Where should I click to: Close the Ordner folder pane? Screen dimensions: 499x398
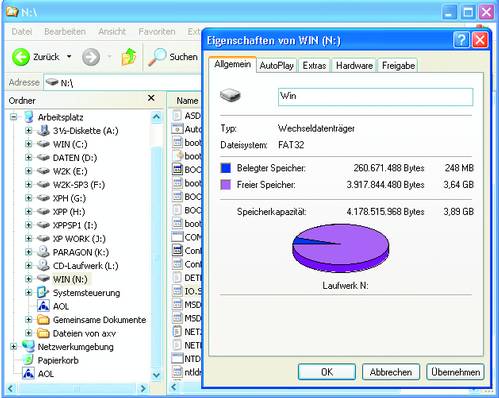click(x=151, y=98)
